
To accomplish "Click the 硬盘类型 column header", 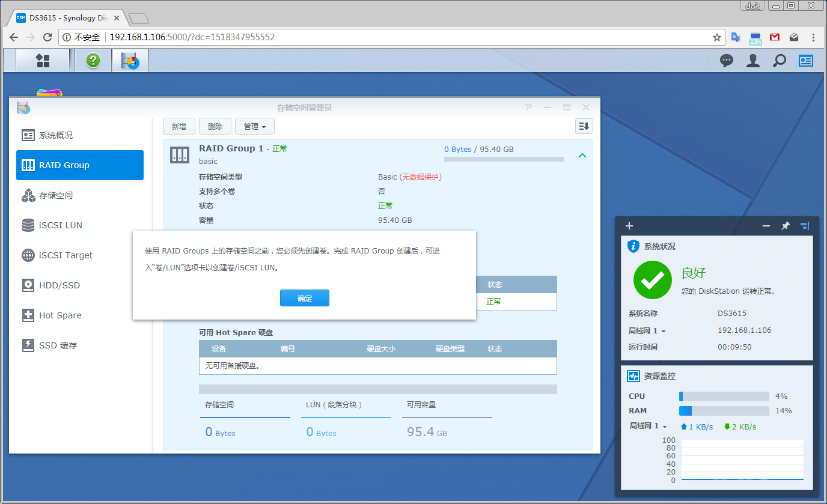I will [450, 349].
